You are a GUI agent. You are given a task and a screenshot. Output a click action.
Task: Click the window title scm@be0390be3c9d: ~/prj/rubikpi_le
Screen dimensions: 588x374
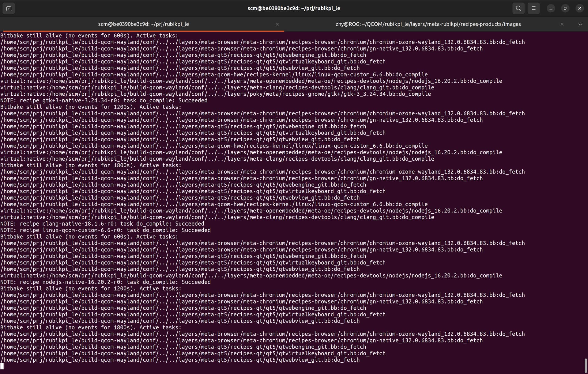[x=294, y=8]
